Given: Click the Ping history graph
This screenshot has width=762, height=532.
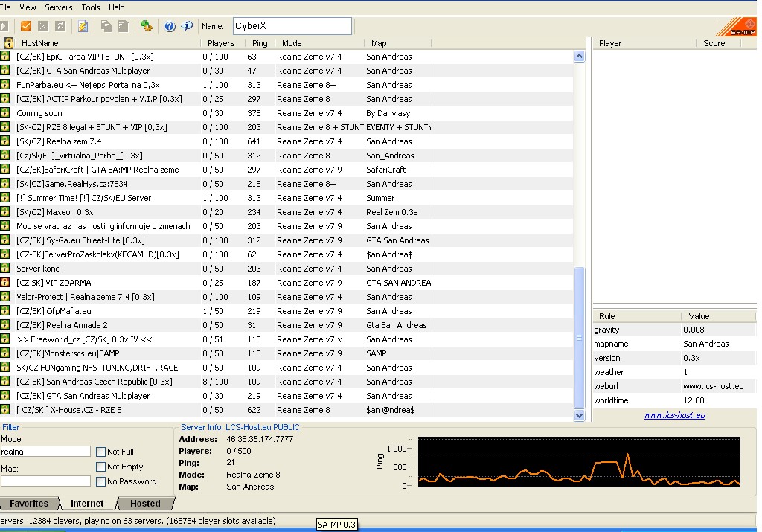Looking at the screenshot, I should pyautogui.click(x=579, y=462).
